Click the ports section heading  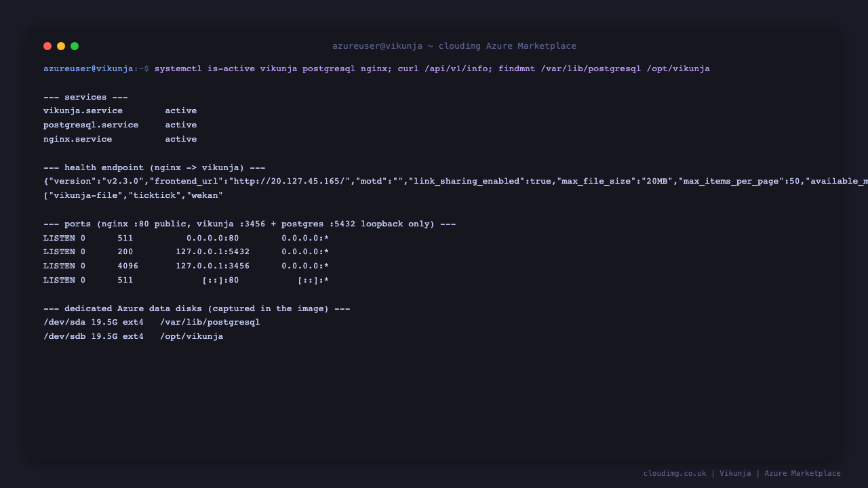(x=250, y=224)
